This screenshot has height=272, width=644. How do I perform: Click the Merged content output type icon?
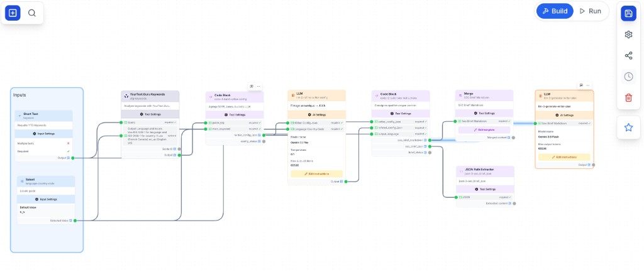pos(509,138)
